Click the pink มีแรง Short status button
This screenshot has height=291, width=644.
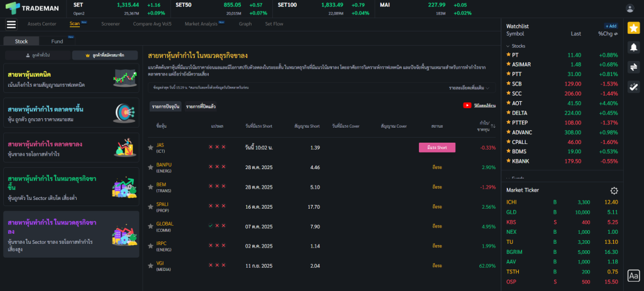pyautogui.click(x=436, y=148)
